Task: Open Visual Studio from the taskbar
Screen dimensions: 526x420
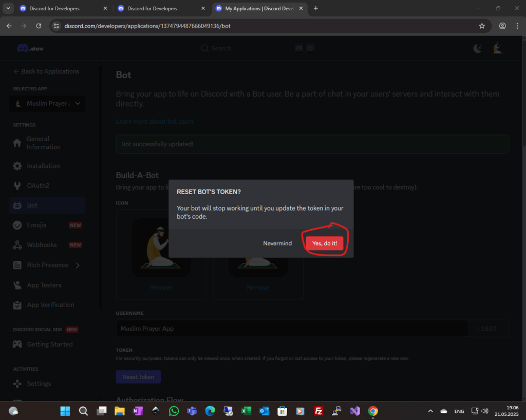Action: point(354,411)
